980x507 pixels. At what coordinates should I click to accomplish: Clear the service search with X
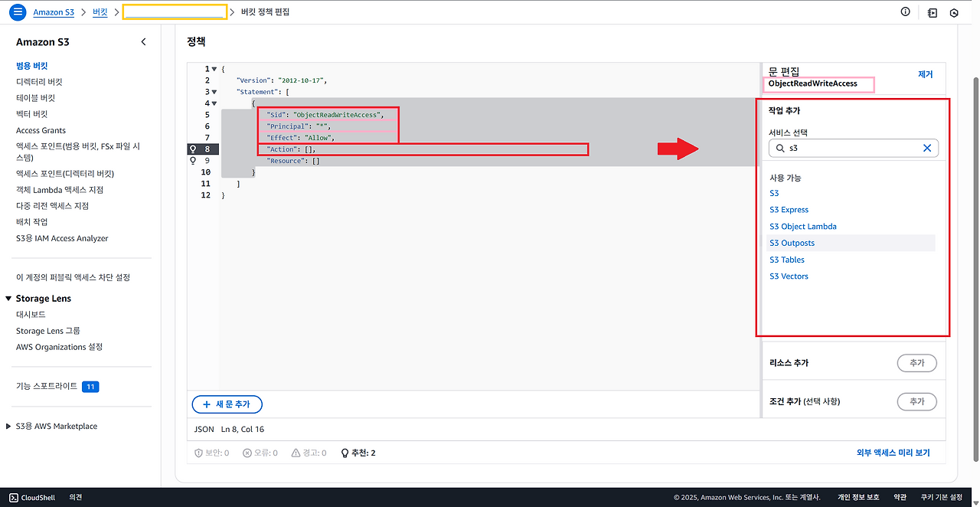point(927,148)
